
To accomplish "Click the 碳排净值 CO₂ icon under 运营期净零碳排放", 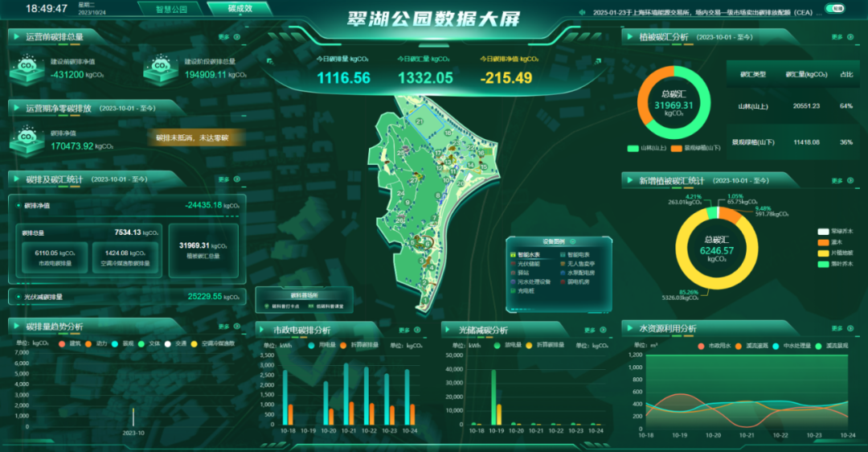I will pos(27,139).
